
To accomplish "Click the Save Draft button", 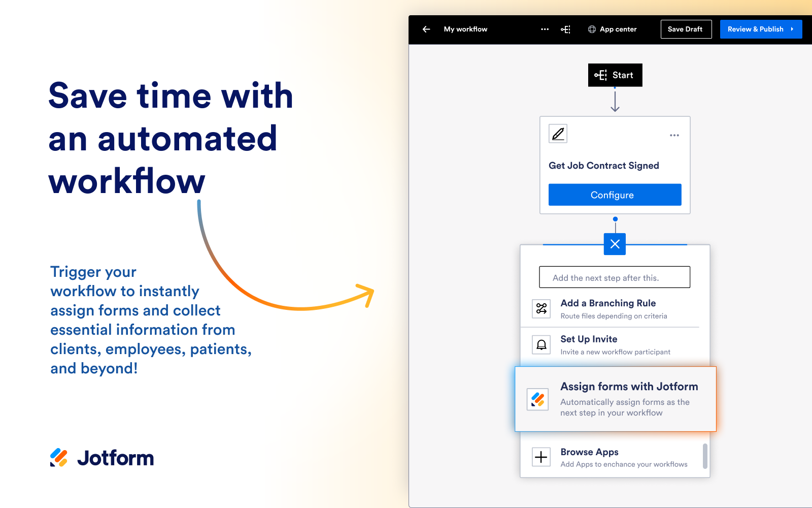I will tap(686, 29).
